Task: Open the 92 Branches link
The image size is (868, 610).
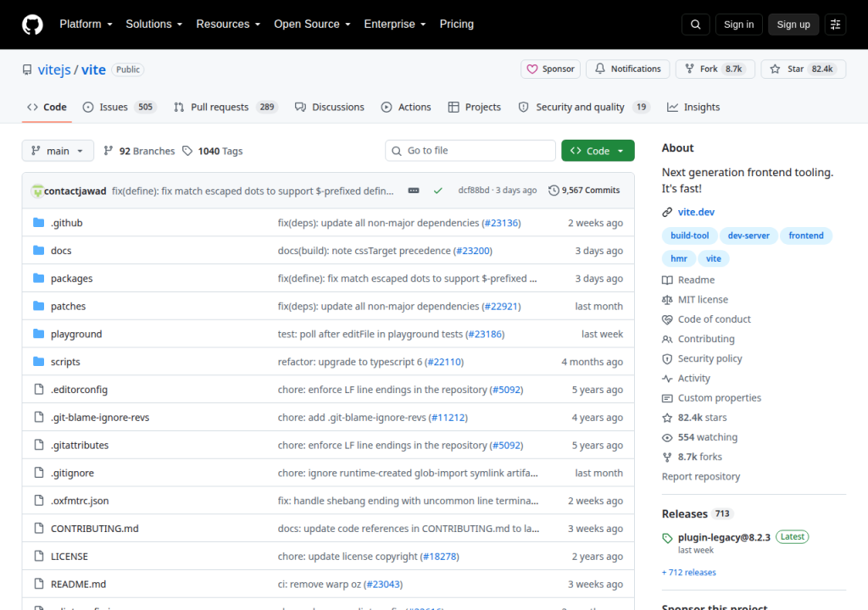Action: click(x=140, y=151)
